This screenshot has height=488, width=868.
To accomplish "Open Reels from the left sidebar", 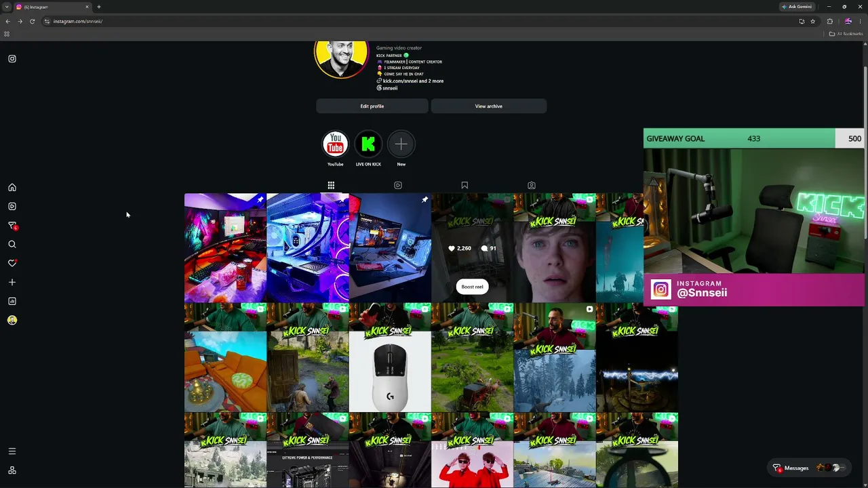I will 12,206.
